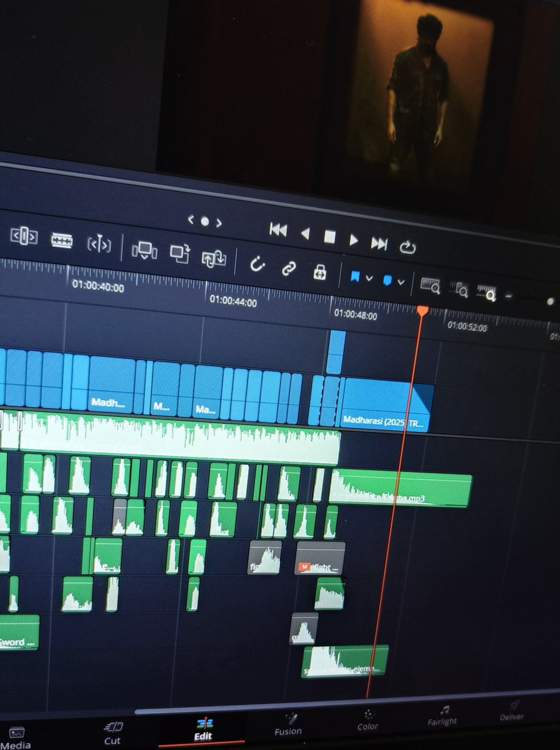Click the Overwrite Clip icon
Viewport: 560px width, 750px height.
pyautogui.click(x=179, y=253)
